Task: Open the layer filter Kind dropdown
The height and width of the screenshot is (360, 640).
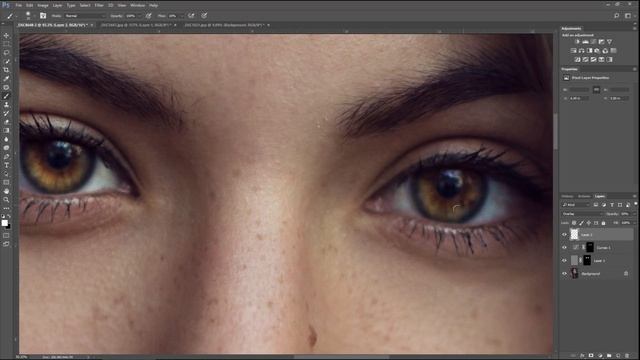Action: (576, 204)
